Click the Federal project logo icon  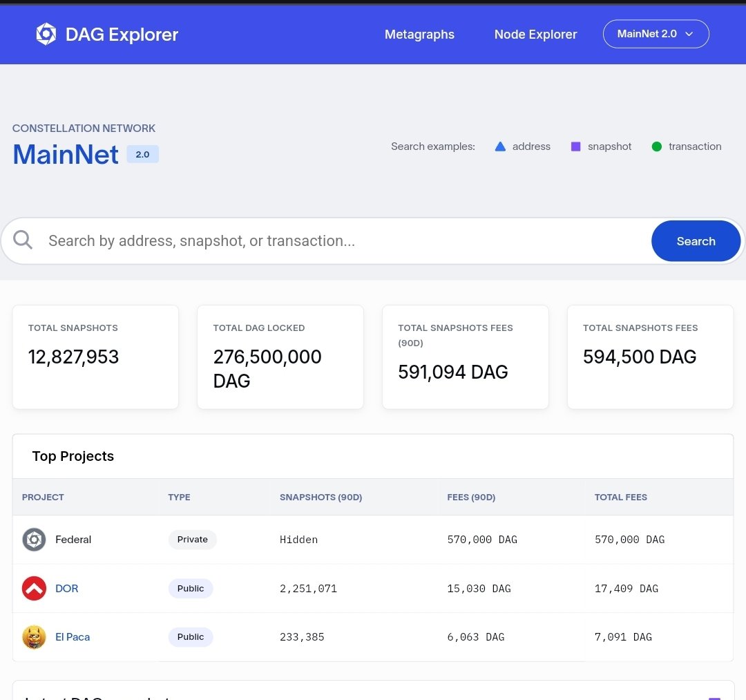(x=35, y=539)
